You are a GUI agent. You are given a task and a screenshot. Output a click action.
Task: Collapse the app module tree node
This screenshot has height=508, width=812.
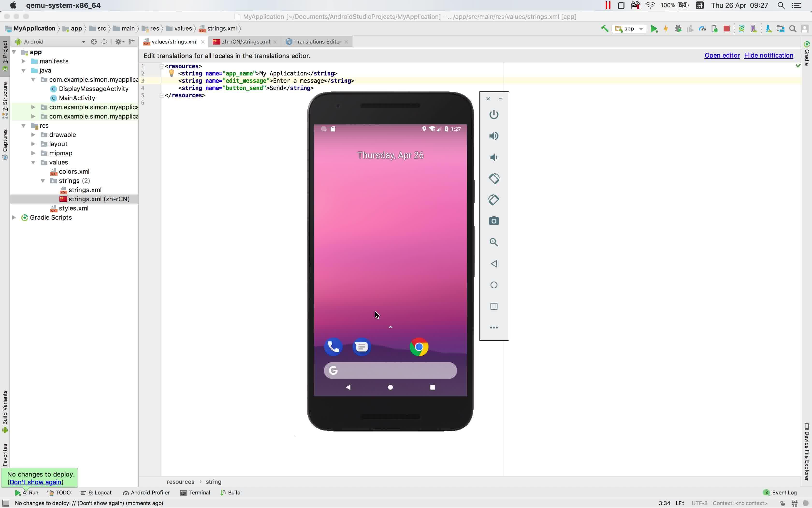coord(14,52)
